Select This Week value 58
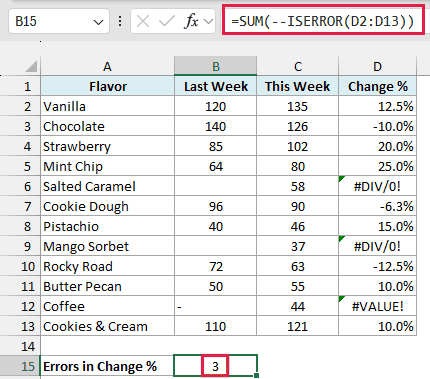Screen dimensions: 430x379 coord(298,186)
